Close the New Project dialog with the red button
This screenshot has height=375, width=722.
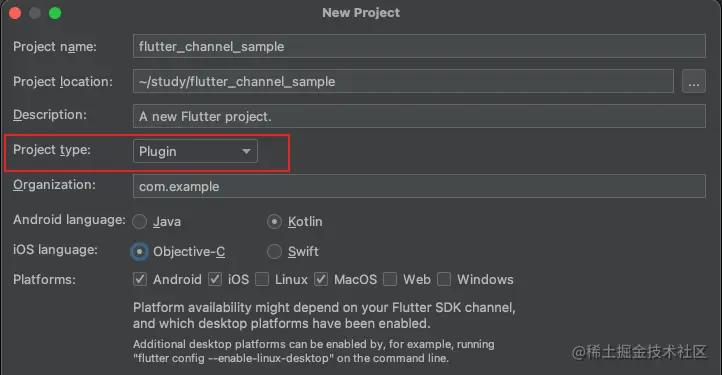point(15,13)
